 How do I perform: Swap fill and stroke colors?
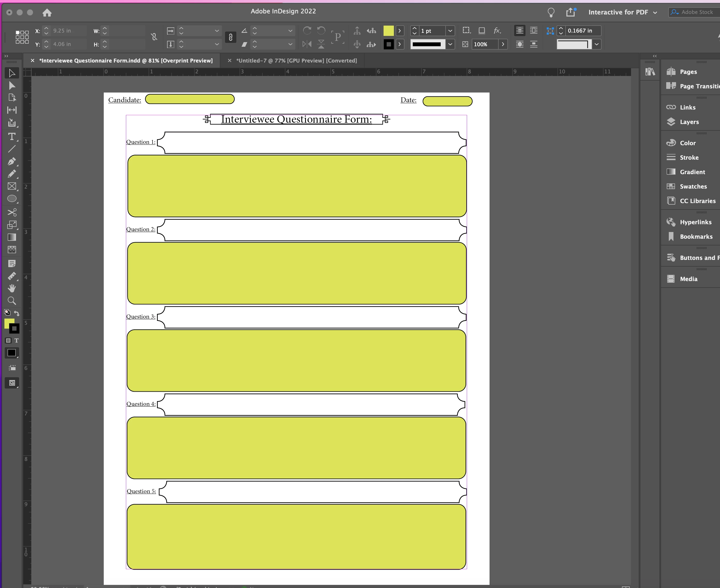(x=17, y=313)
